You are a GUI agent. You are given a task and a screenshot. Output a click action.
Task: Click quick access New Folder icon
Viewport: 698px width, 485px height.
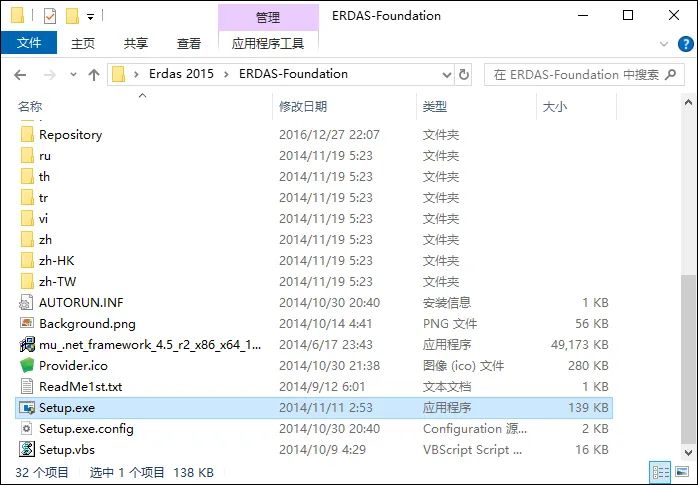pyautogui.click(x=72, y=16)
